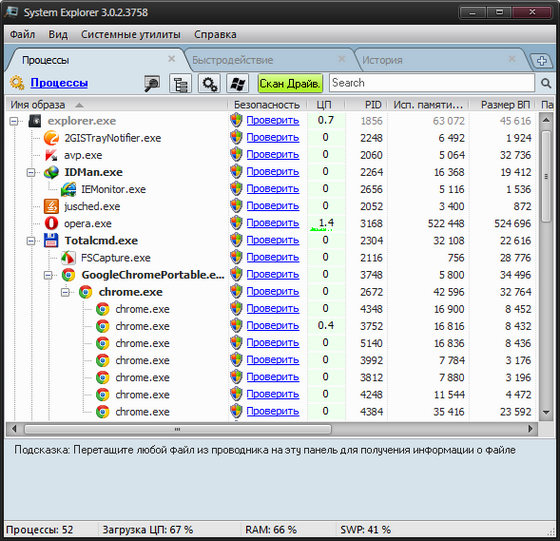
Task: Click the Windows flag toolbar icon
Action: [238, 84]
